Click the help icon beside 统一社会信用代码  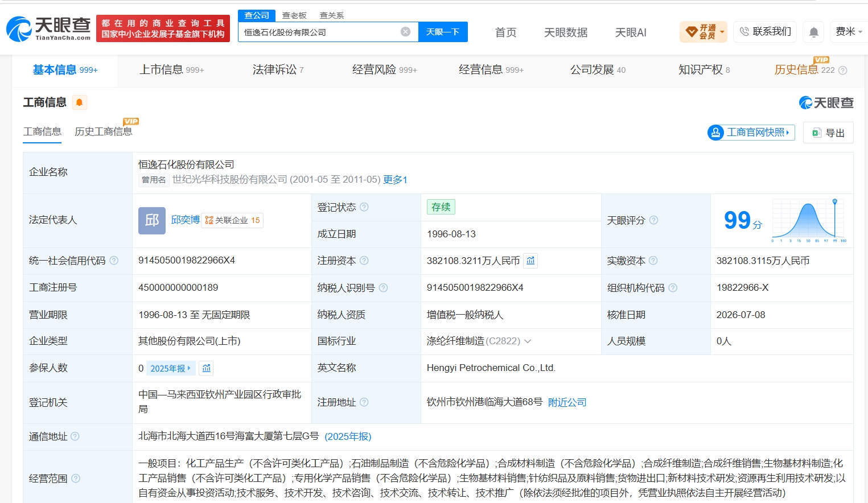coord(114,261)
